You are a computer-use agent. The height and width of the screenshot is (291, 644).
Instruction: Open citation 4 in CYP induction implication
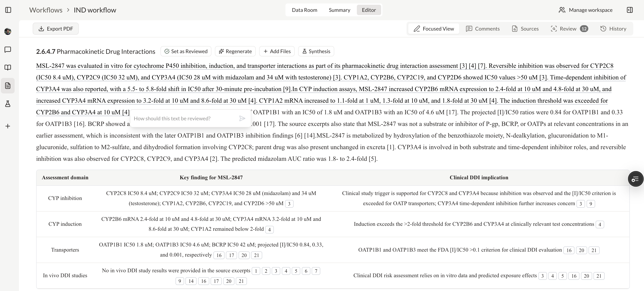click(600, 224)
